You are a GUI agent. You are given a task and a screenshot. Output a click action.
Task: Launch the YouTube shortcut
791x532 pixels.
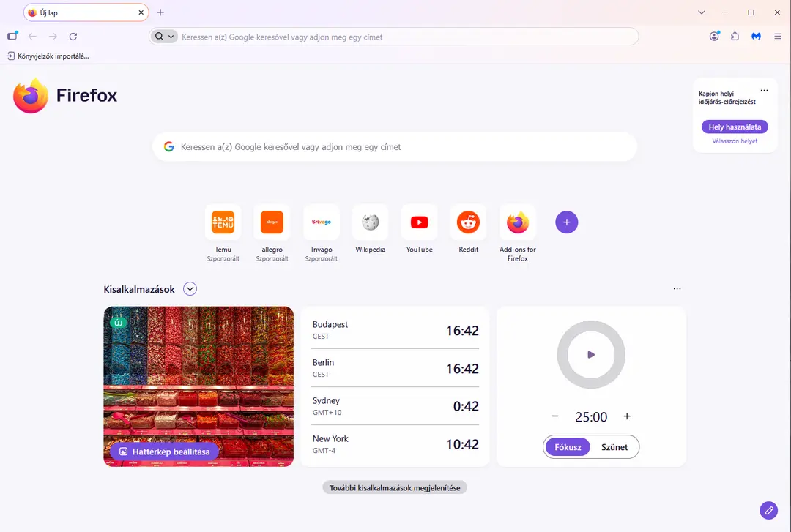419,222
